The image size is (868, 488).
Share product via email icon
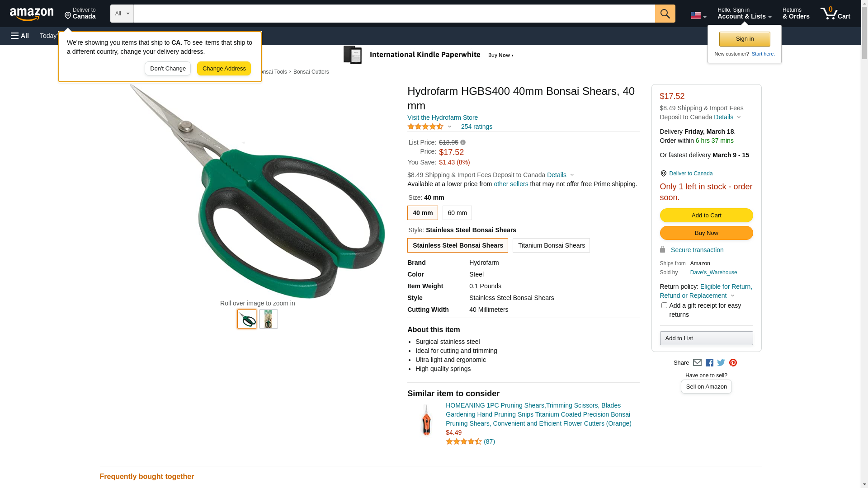(x=697, y=363)
